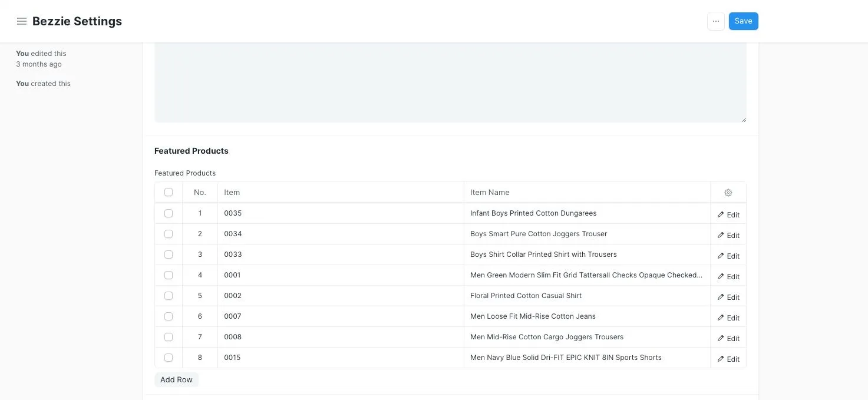Check the box for row 2 item 0034
Viewport: 868px width, 400px height.
tap(169, 234)
